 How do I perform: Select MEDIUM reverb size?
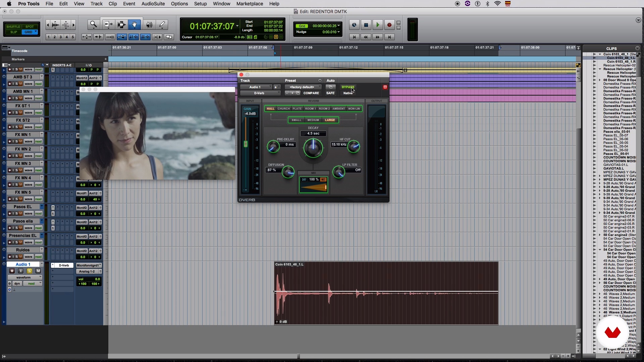pos(313,120)
